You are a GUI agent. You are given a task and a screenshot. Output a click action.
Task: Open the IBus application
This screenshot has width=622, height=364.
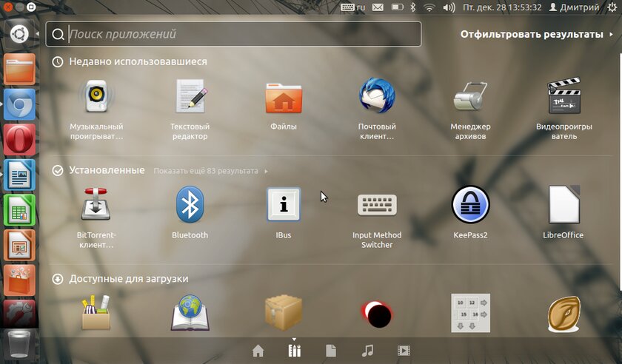[x=284, y=205]
